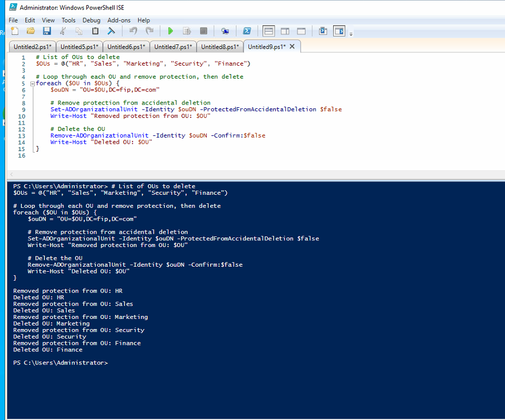505x420 pixels.
Task: Select the Untitled9.ps1 tab label
Action: coord(267,47)
